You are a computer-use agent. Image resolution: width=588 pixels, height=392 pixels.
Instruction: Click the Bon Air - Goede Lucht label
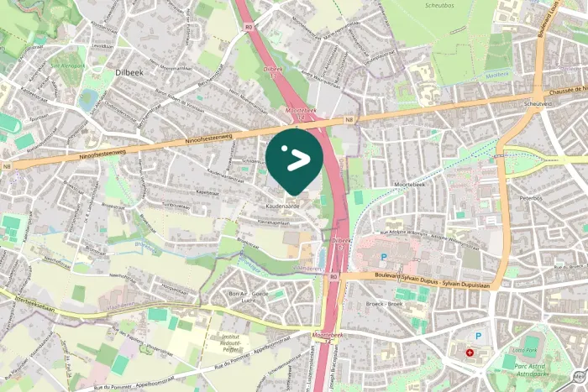(249, 297)
